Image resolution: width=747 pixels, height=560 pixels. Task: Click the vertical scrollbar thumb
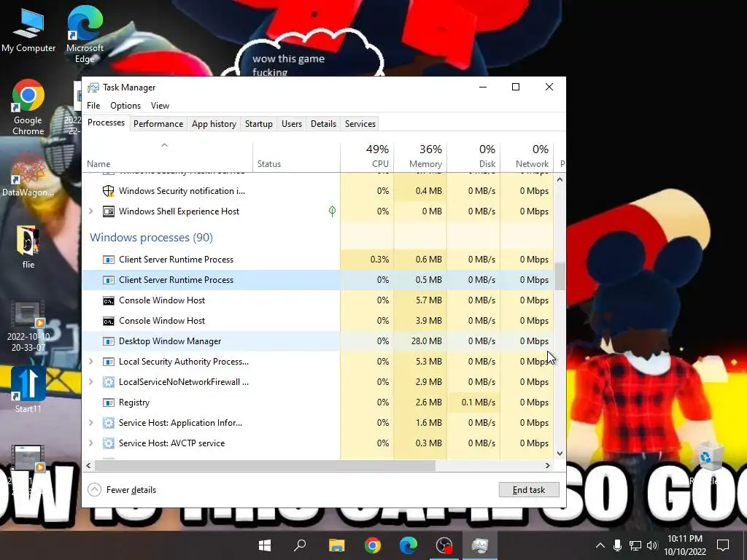click(x=560, y=276)
